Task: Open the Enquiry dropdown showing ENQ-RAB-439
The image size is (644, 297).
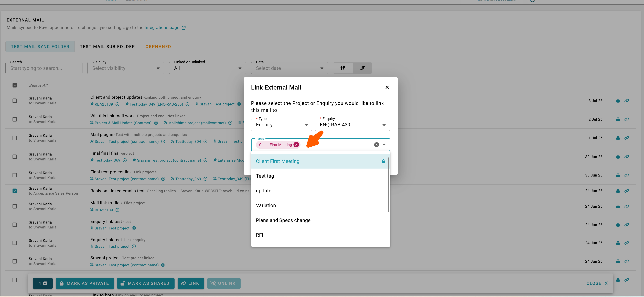Action: point(352,125)
